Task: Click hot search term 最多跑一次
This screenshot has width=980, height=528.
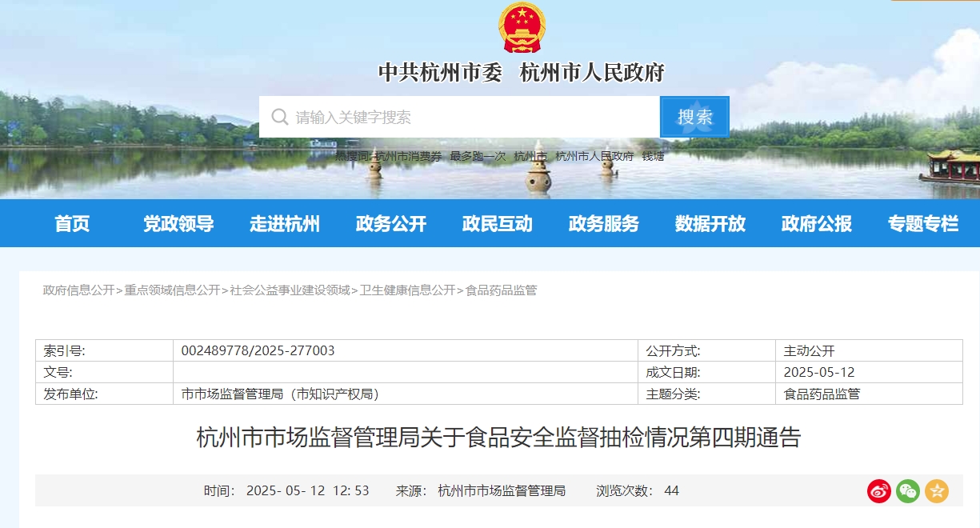Action: (478, 157)
